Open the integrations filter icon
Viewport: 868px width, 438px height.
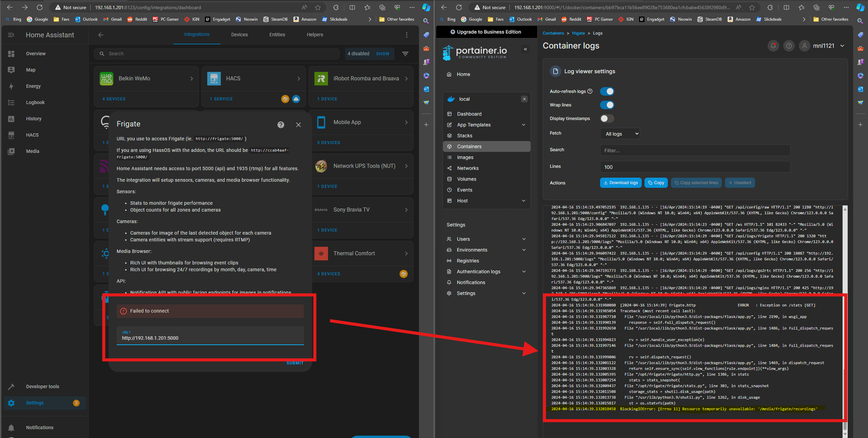(405, 54)
